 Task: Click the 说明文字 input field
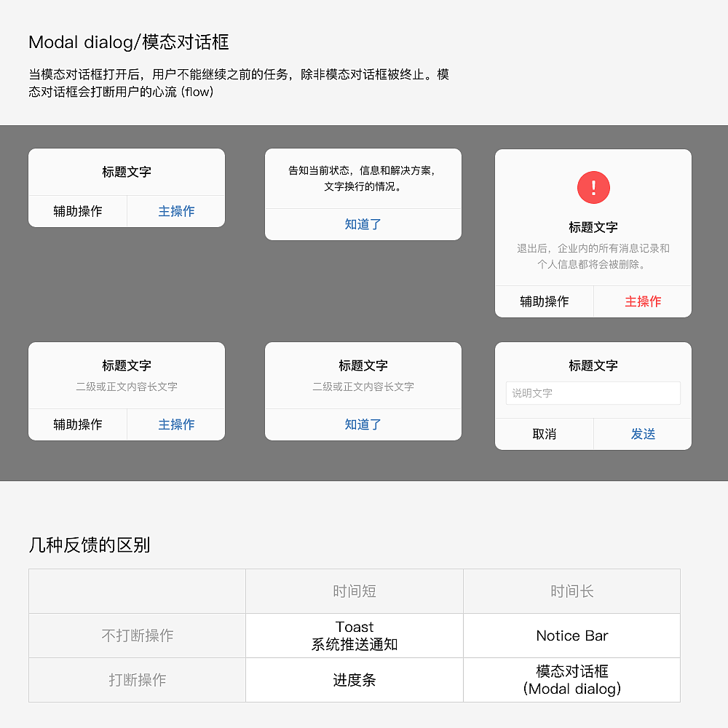[593, 393]
